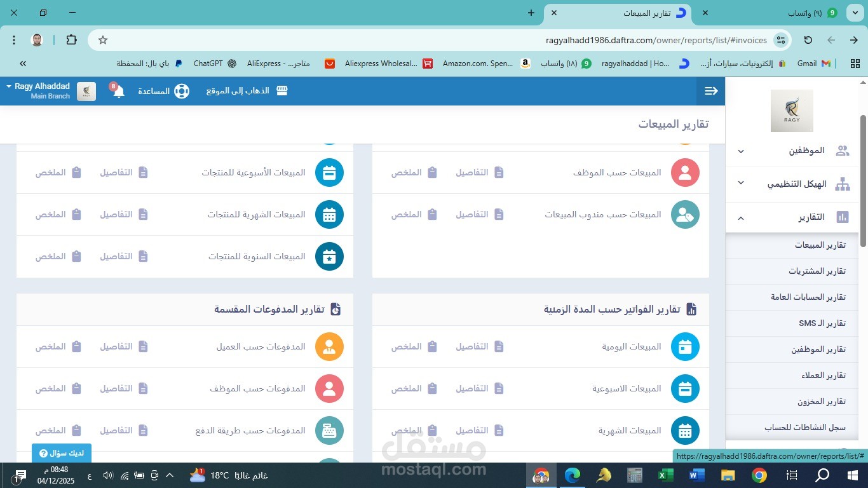
Task: Collapse the التقارير sidebar section
Action: click(741, 218)
